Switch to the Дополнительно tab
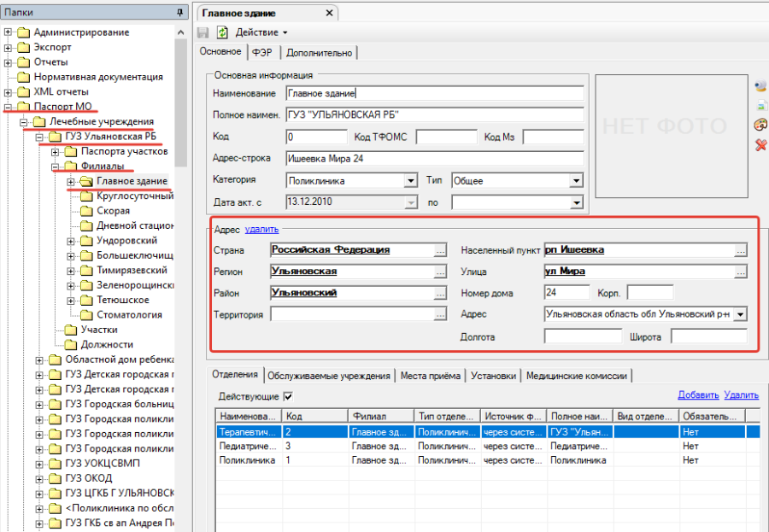The height and width of the screenshot is (532, 769). click(x=319, y=52)
